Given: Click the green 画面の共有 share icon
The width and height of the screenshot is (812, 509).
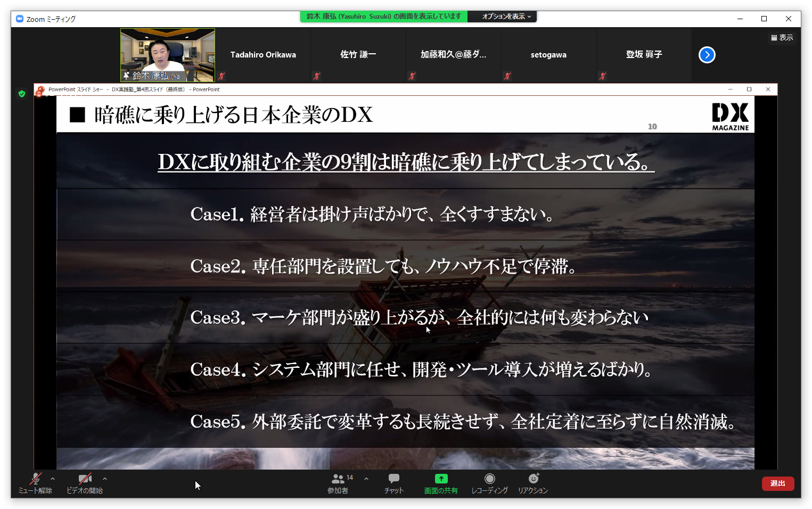Looking at the screenshot, I should tap(441, 479).
